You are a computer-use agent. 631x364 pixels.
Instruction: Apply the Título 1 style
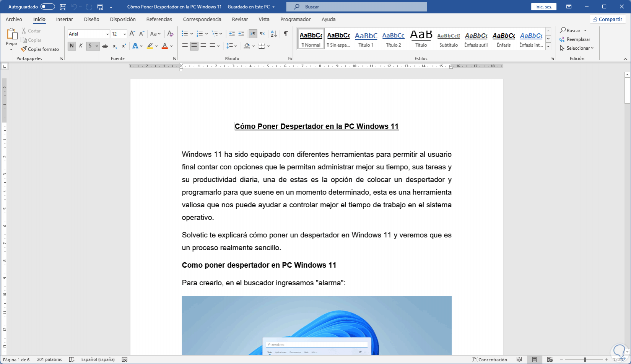[x=366, y=39]
